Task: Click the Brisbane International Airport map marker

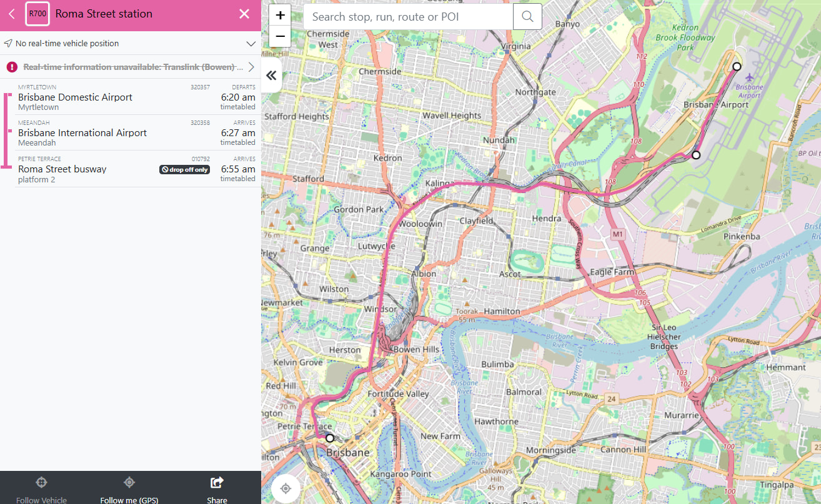Action: pos(696,155)
